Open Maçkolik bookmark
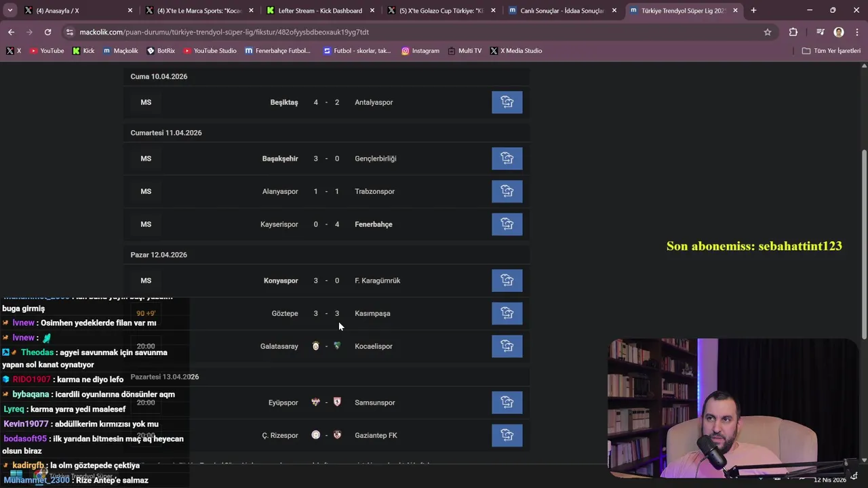 pos(120,51)
